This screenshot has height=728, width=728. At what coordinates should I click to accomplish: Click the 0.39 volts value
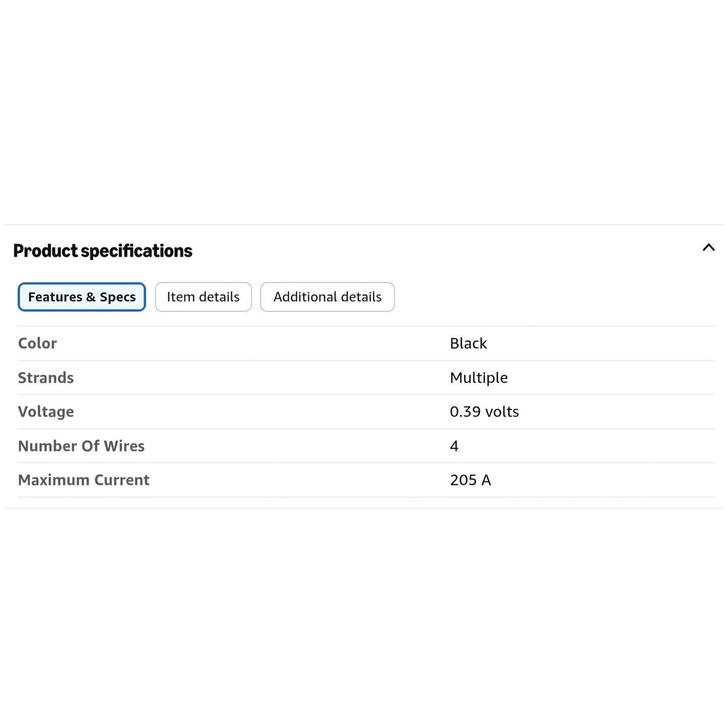point(484,412)
